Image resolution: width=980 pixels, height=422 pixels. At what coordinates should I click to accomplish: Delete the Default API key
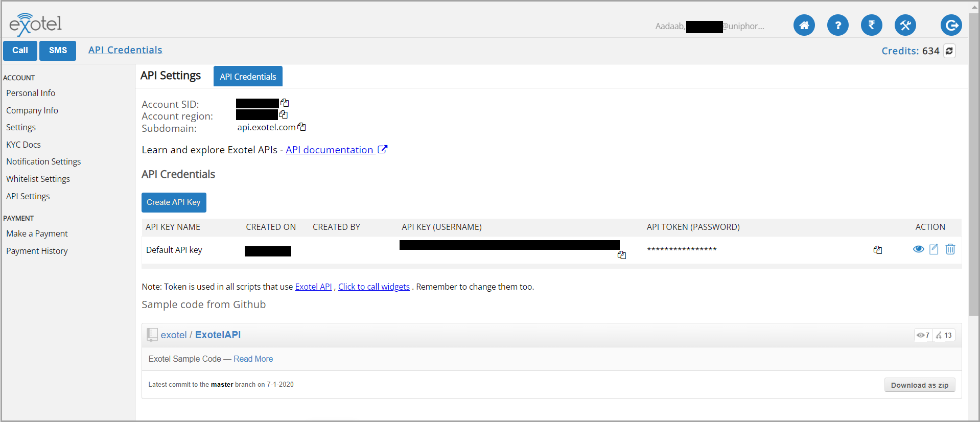(950, 249)
